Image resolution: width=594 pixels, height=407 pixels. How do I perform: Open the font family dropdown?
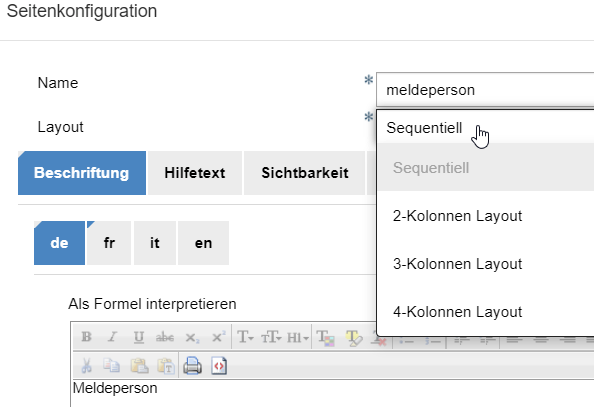coord(245,337)
